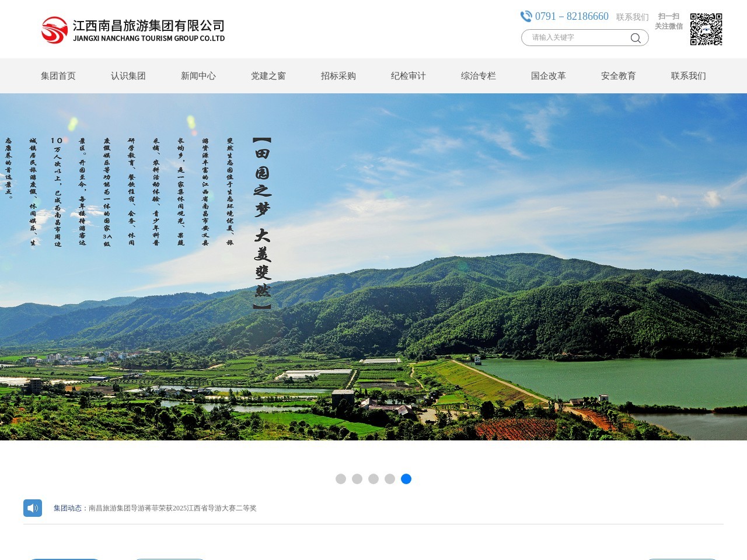
Task: Select the third carousel indicator dot
Action: pos(373,478)
